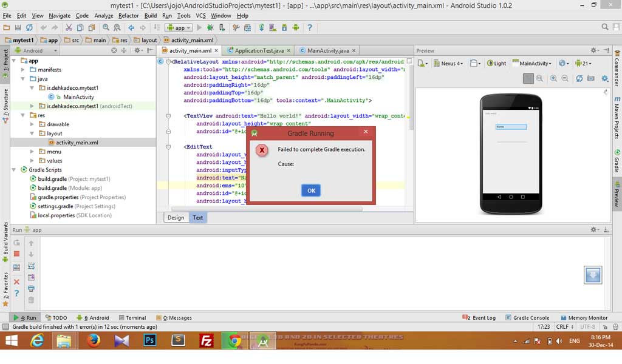Click Search Everywhere magnifier icon

[x=604, y=27]
